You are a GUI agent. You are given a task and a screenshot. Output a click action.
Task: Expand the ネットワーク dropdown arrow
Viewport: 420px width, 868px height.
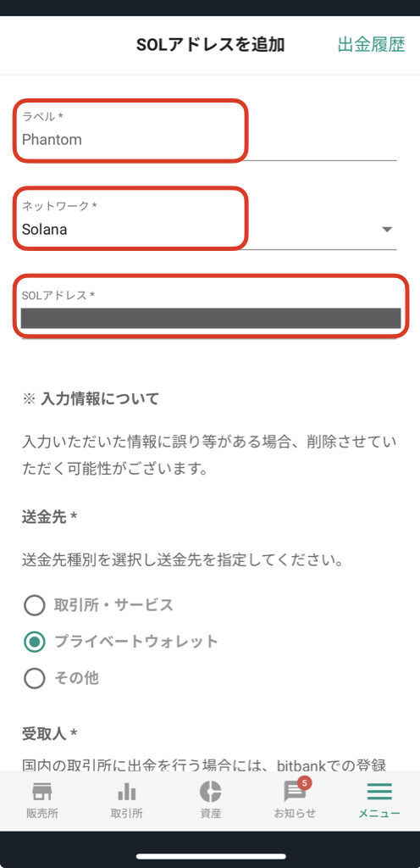click(387, 229)
